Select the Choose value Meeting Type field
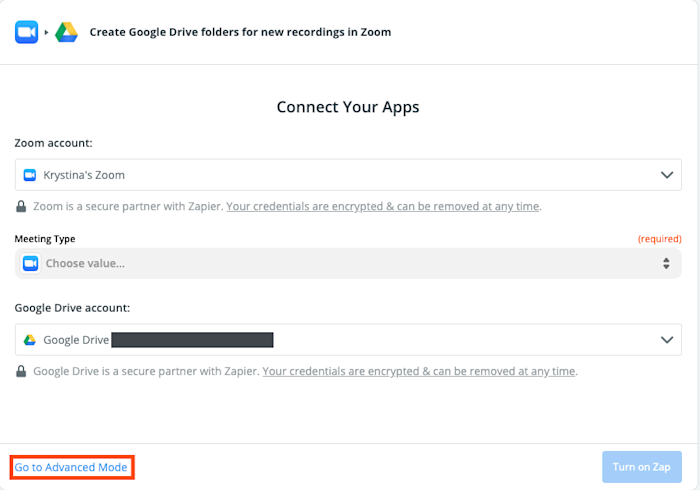This screenshot has height=490, width=700. [348, 263]
